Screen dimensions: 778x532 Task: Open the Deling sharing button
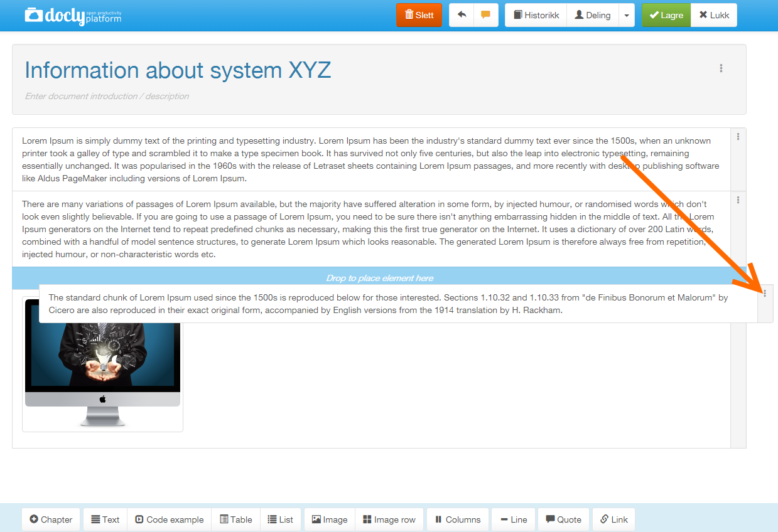point(593,15)
